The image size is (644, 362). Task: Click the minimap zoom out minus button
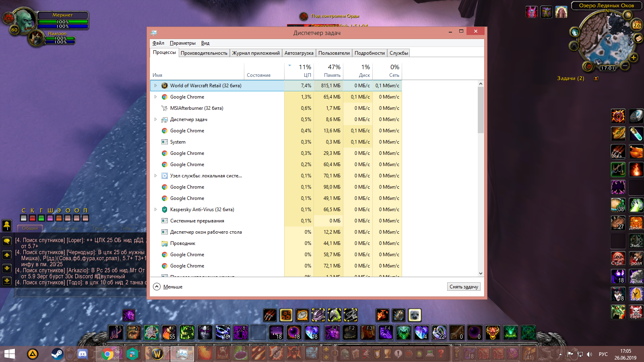coord(625,65)
